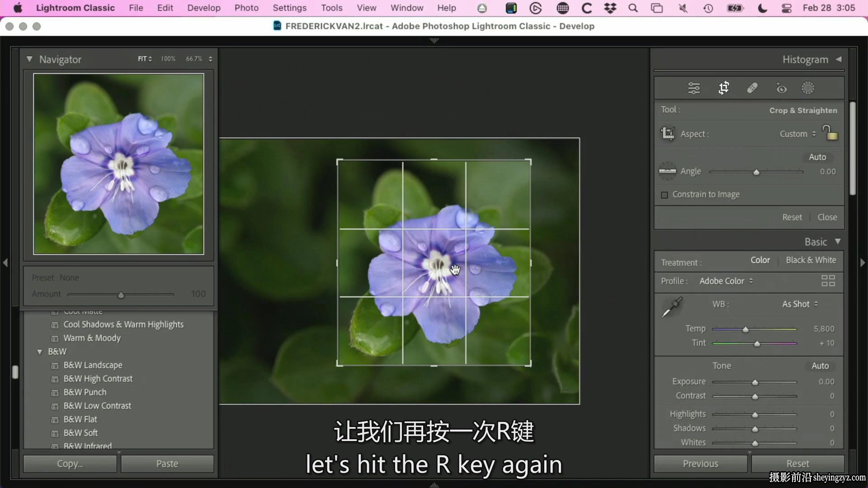The width and height of the screenshot is (868, 488).
Task: Click the Temp slider handle
Action: (x=745, y=329)
